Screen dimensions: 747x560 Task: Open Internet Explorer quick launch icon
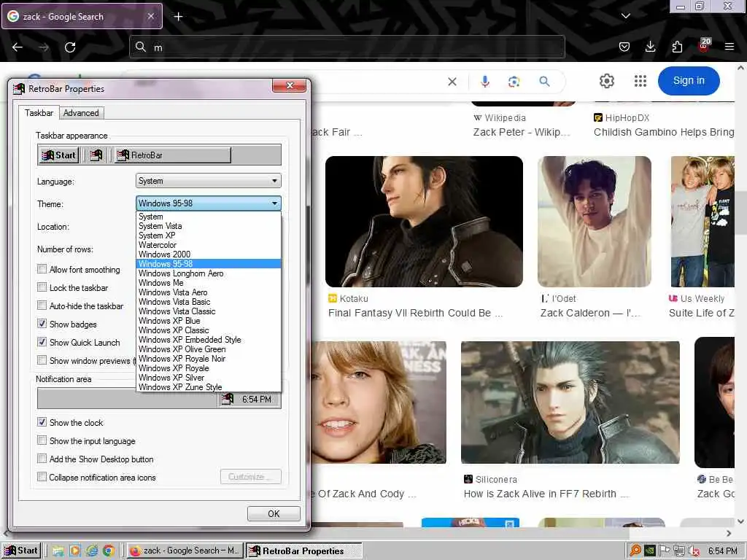click(x=92, y=551)
